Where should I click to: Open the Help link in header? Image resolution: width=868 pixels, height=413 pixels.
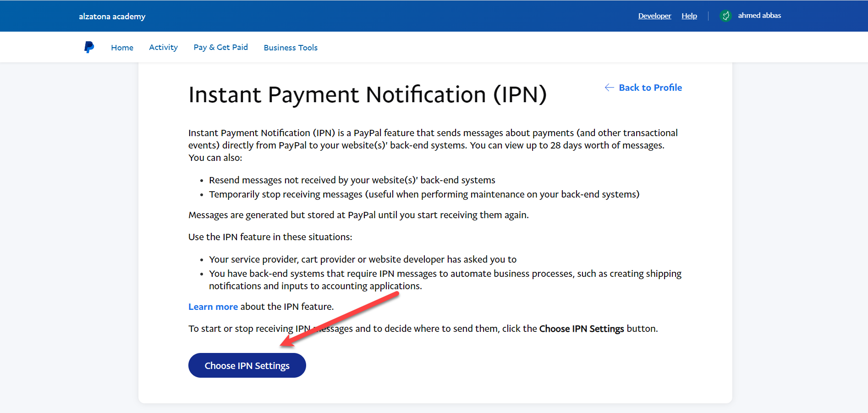click(x=689, y=16)
